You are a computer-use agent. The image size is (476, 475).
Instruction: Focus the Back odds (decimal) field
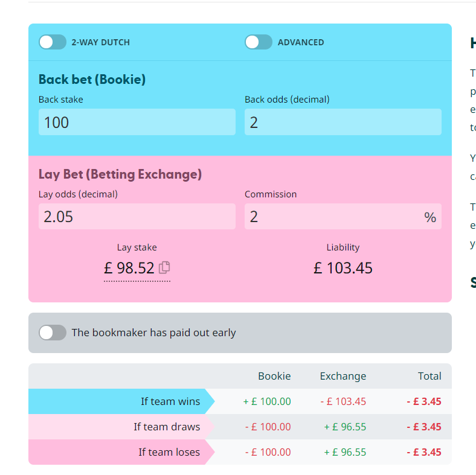pos(343,122)
